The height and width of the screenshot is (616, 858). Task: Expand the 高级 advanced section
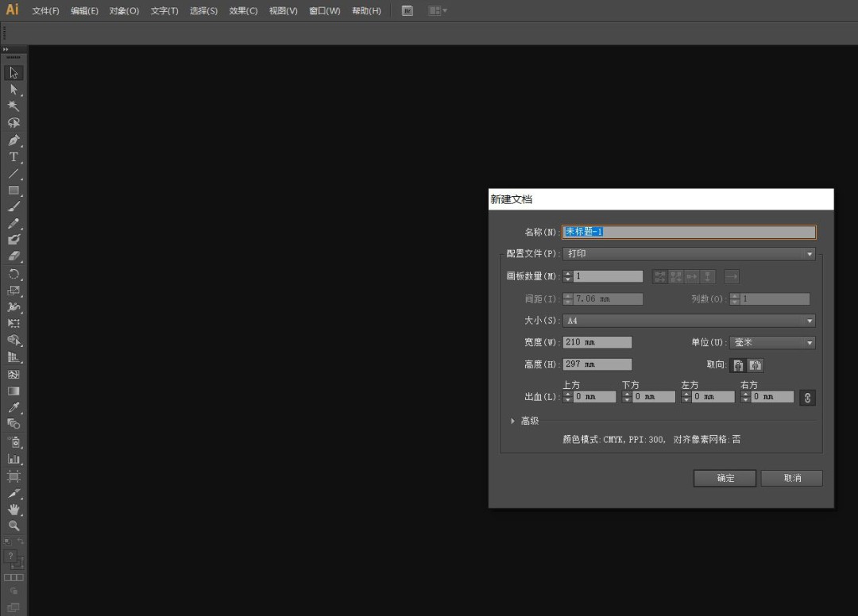pos(513,422)
